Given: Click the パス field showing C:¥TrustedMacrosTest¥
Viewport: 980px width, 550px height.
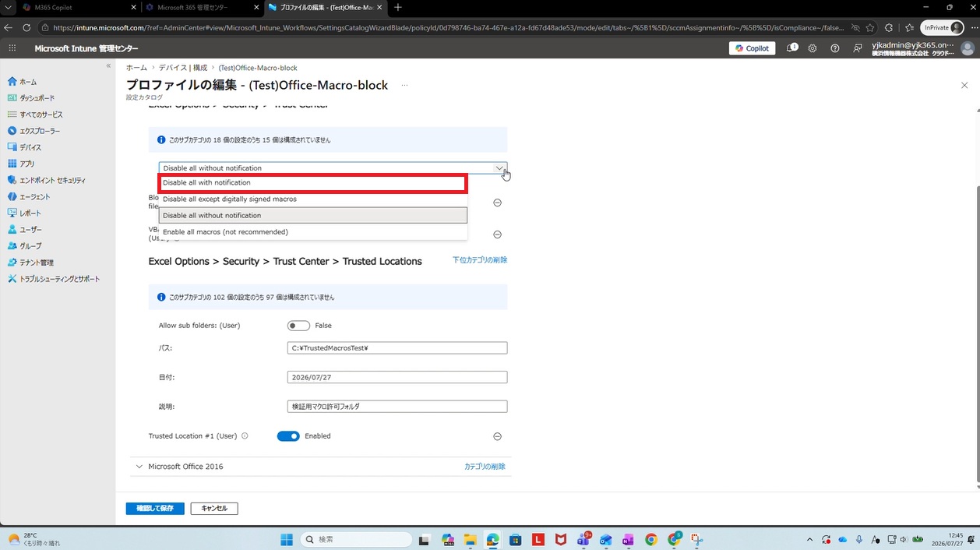Looking at the screenshot, I should tap(397, 348).
